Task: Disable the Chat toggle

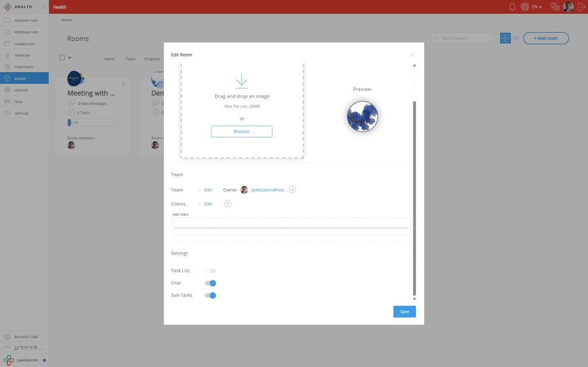Action: (x=210, y=283)
